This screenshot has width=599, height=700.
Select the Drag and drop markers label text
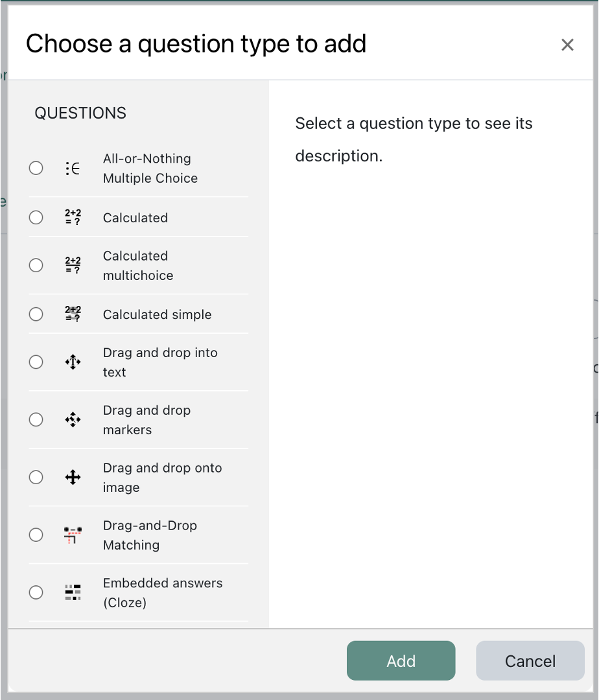tap(147, 419)
